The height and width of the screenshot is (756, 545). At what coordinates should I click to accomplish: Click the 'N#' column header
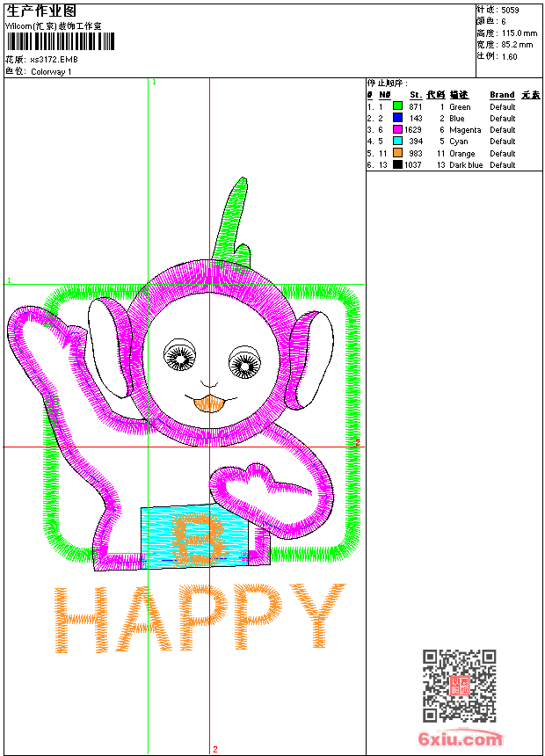pyautogui.click(x=384, y=95)
